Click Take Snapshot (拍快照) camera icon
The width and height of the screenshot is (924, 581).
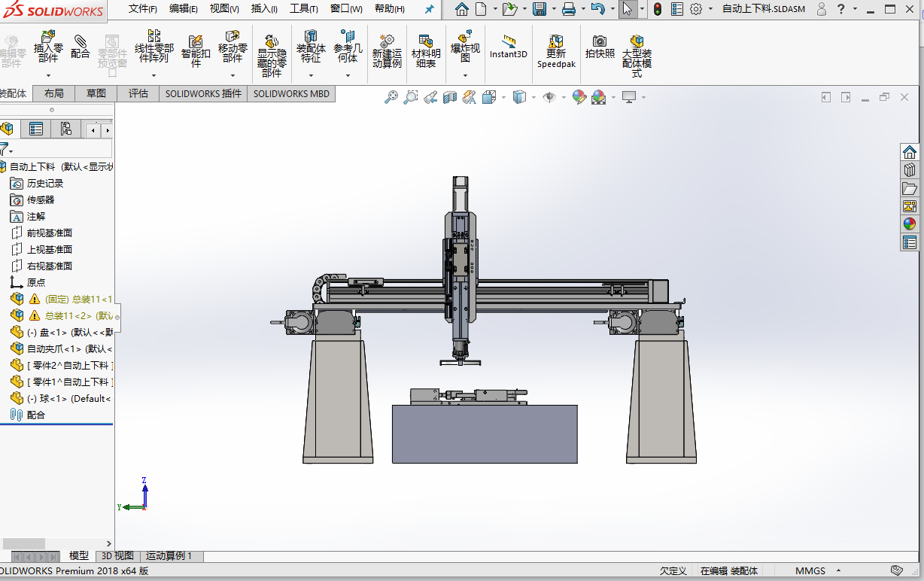600,46
